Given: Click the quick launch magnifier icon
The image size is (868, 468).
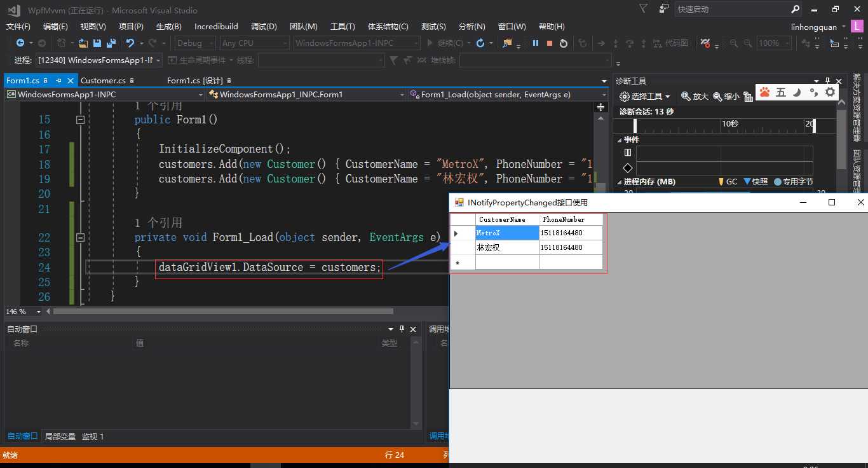Looking at the screenshot, I should (795, 9).
